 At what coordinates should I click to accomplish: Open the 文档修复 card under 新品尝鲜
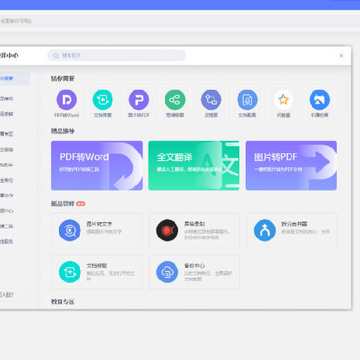97,272
